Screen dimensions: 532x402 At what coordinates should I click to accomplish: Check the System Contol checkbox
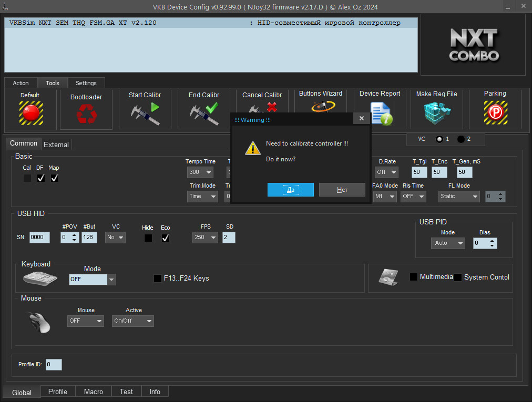458,277
